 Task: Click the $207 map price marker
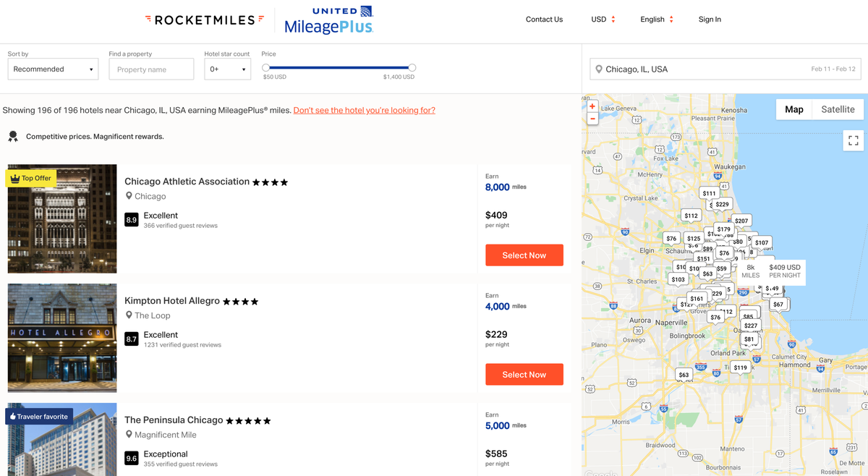(x=741, y=221)
